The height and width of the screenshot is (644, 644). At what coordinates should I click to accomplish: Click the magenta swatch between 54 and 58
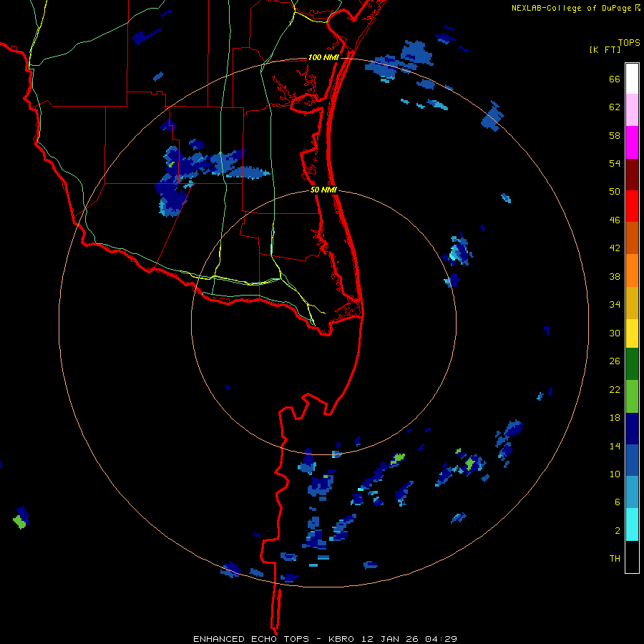click(x=632, y=142)
